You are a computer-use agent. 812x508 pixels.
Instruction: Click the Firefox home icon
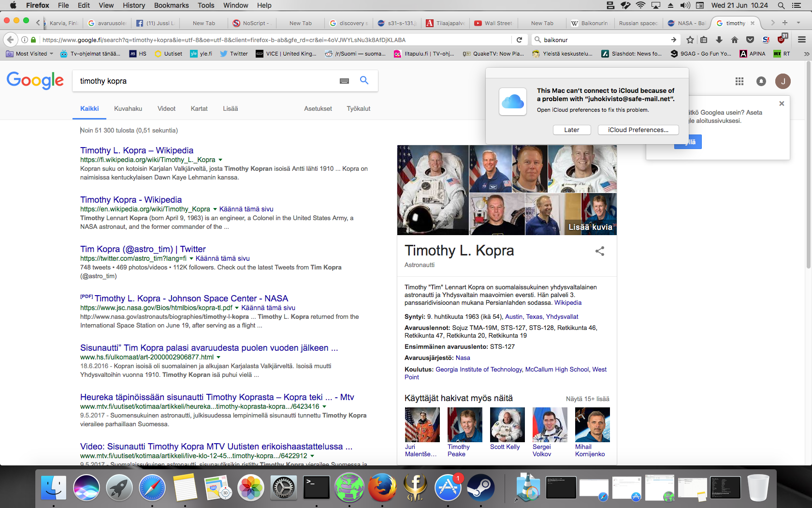pyautogui.click(x=735, y=40)
